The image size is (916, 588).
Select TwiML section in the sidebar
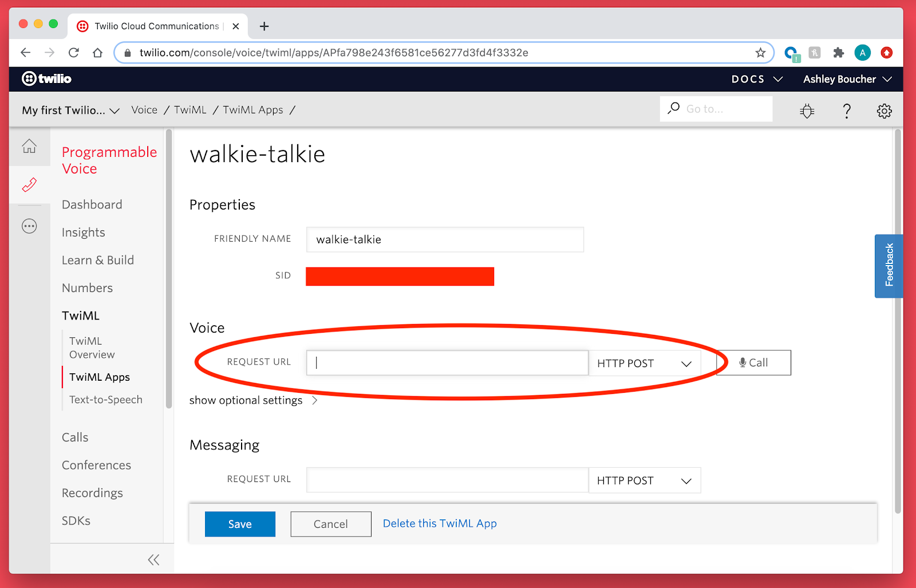81,315
